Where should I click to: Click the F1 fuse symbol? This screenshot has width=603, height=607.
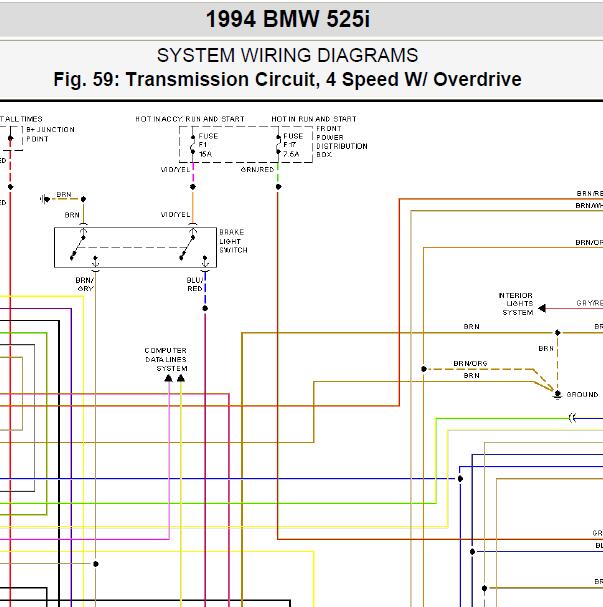click(193, 144)
